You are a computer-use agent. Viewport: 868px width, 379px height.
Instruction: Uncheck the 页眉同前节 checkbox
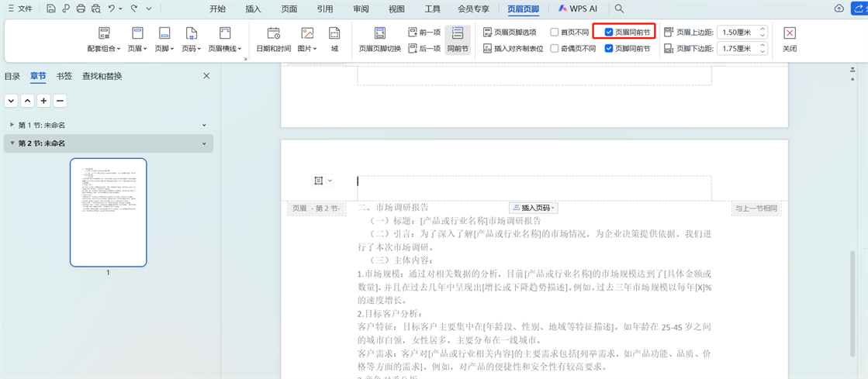pos(609,33)
